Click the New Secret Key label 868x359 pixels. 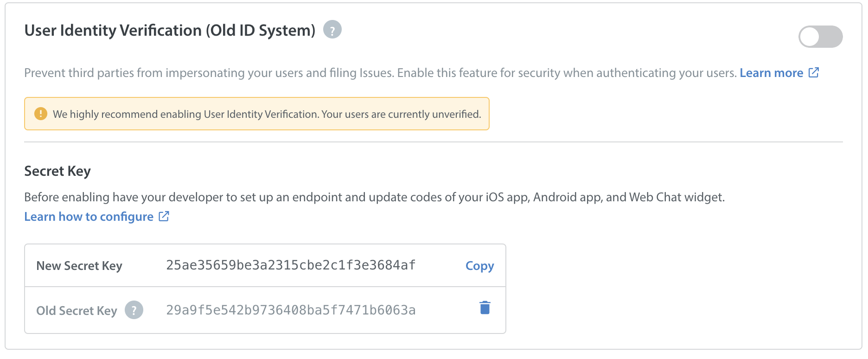point(79,266)
